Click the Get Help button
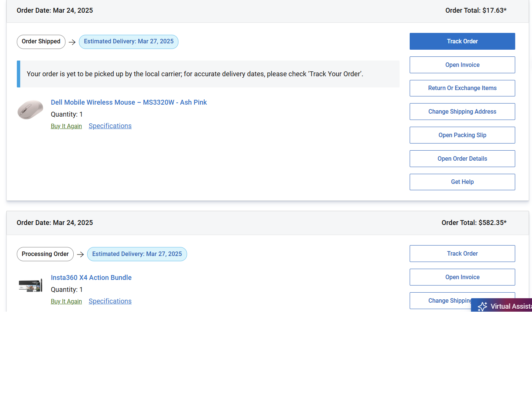 [x=462, y=182]
